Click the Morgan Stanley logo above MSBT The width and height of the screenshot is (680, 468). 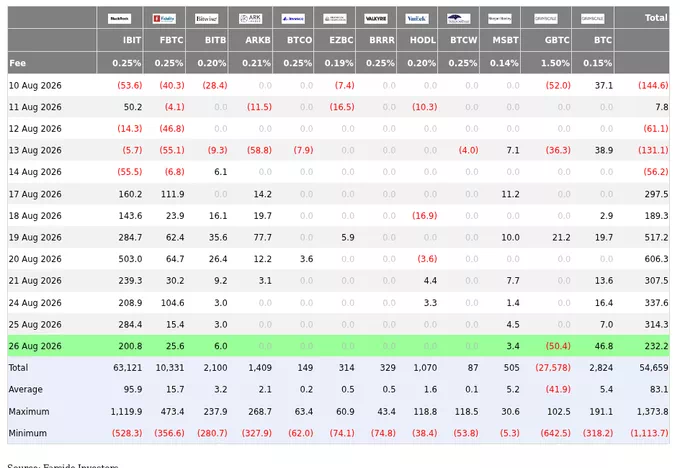pos(500,19)
